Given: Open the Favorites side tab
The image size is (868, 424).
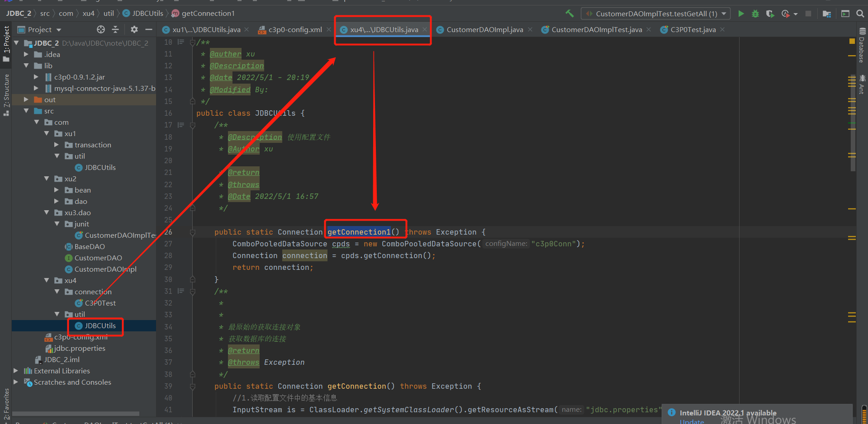Looking at the screenshot, I should tap(6, 405).
